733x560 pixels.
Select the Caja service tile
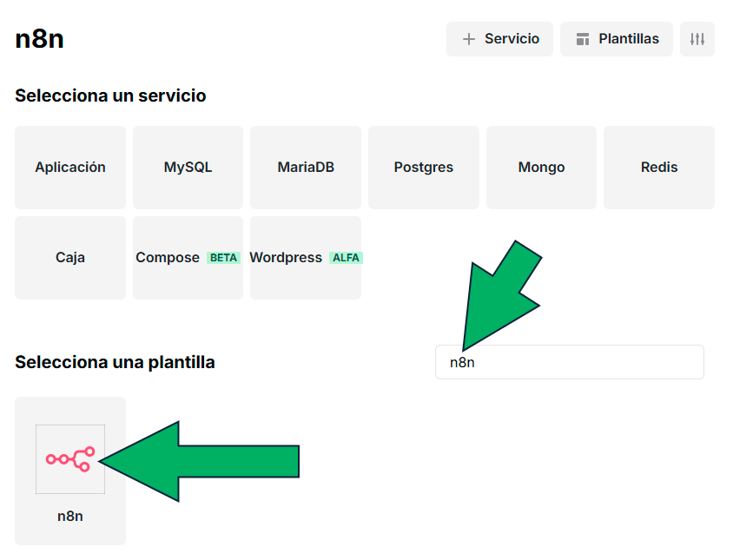click(69, 257)
